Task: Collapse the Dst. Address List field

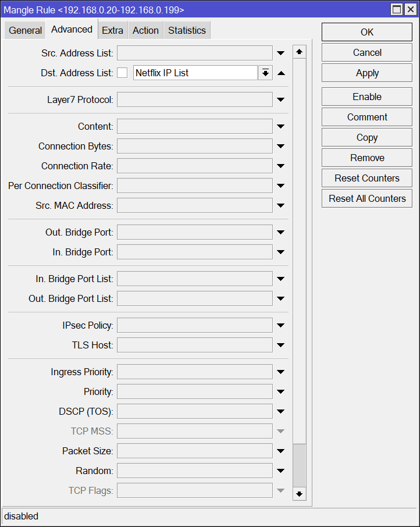Action: pos(281,73)
